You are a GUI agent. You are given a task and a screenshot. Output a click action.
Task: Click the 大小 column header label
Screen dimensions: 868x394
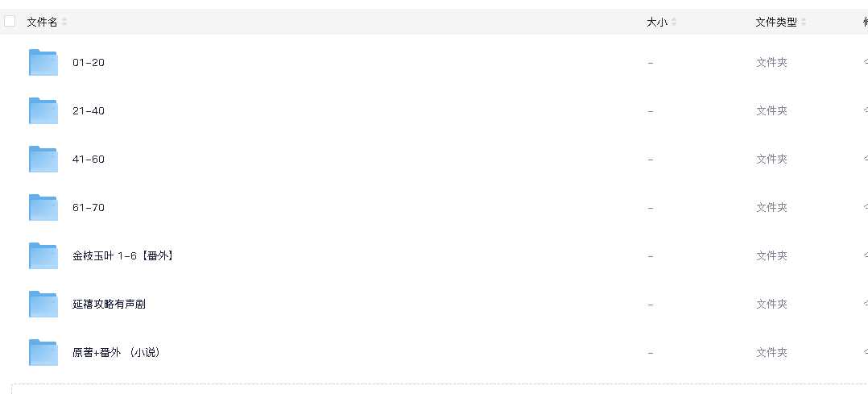(657, 23)
